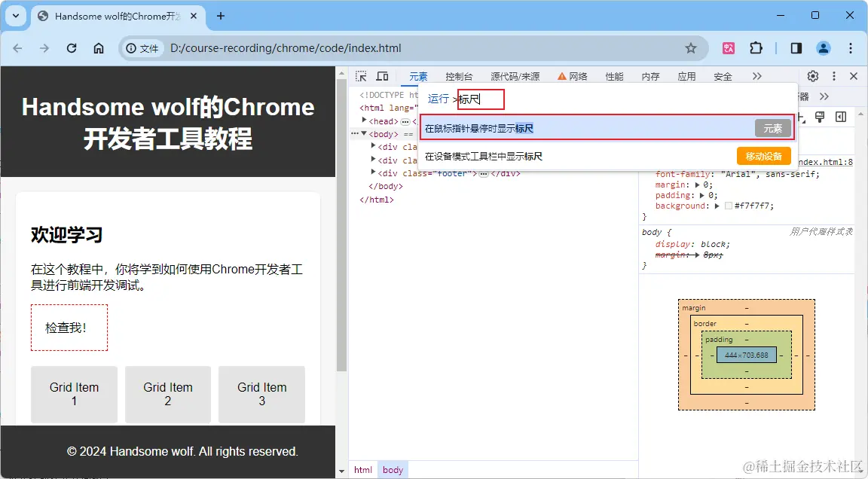Open the Chrome three-dot menu

click(851, 48)
